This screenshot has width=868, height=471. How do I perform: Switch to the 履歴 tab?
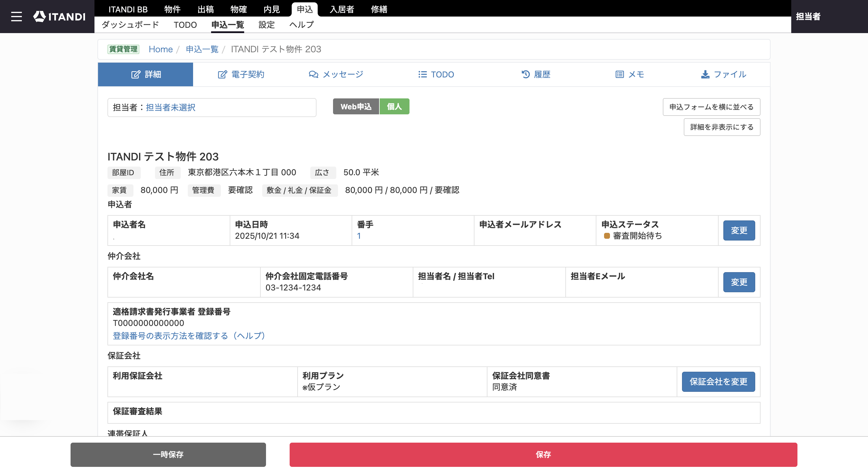click(536, 74)
